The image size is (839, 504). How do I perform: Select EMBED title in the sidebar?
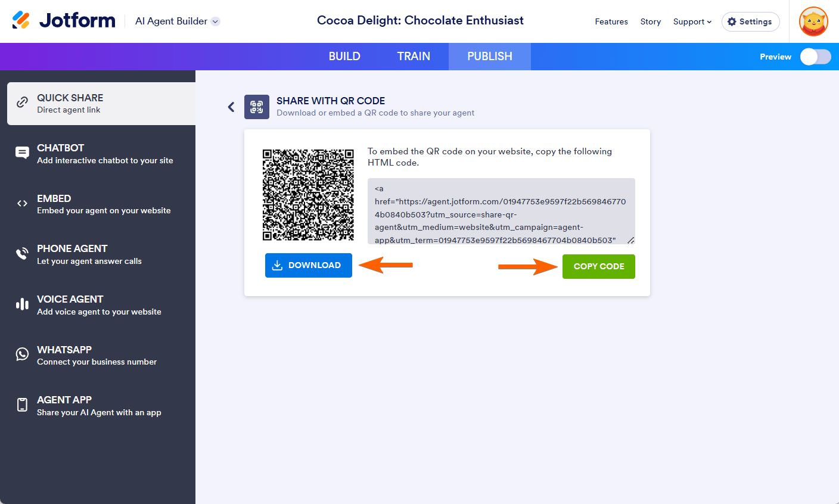54,198
